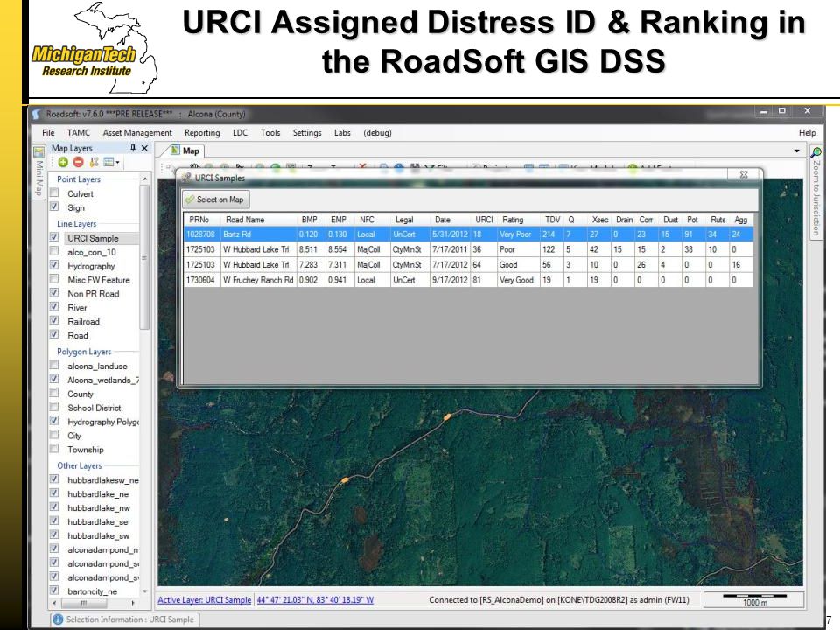
Task: Collapse the Other Layers group
Action: point(80,465)
